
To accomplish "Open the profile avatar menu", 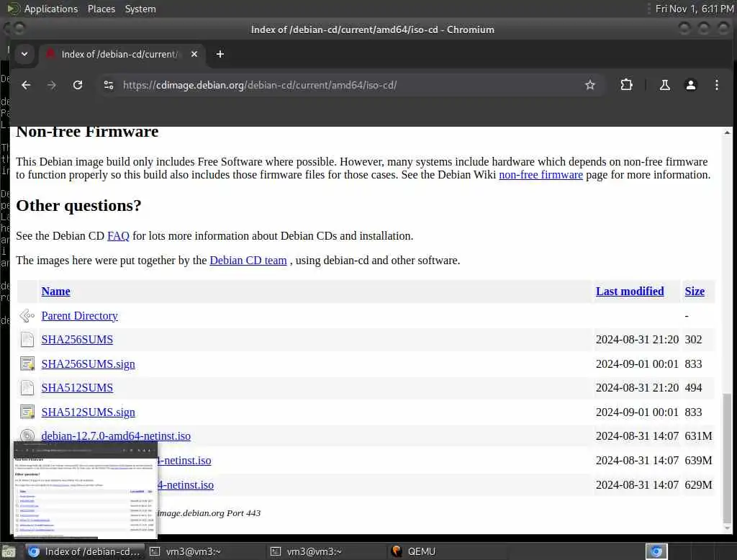I will 690,85.
